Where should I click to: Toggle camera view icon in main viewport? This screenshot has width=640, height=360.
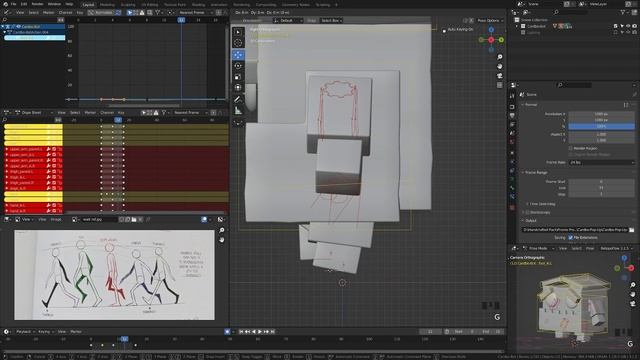click(x=500, y=76)
